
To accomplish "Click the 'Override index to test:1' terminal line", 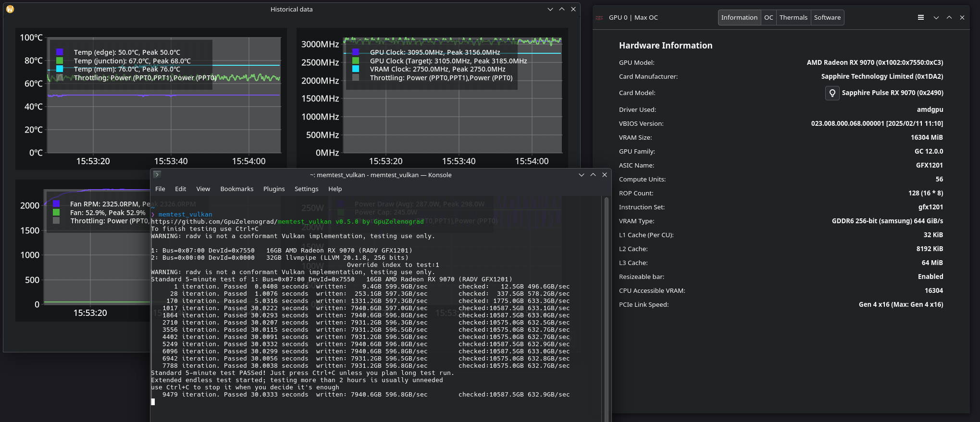I will coord(393,265).
